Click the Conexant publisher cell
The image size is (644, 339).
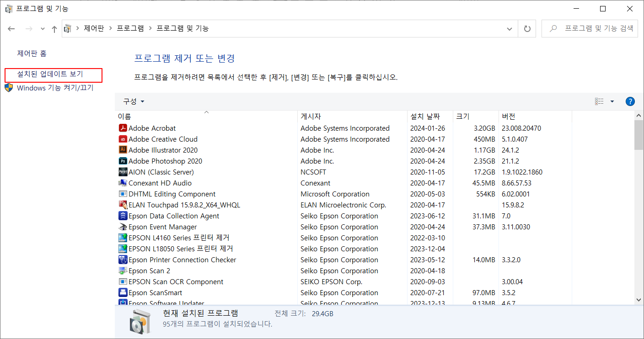pos(316,183)
